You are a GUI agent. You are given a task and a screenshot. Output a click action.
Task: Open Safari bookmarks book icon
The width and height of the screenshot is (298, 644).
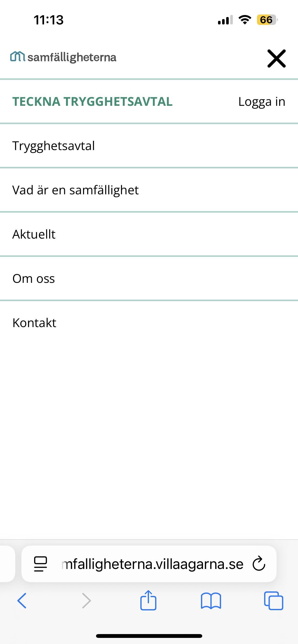[211, 601]
